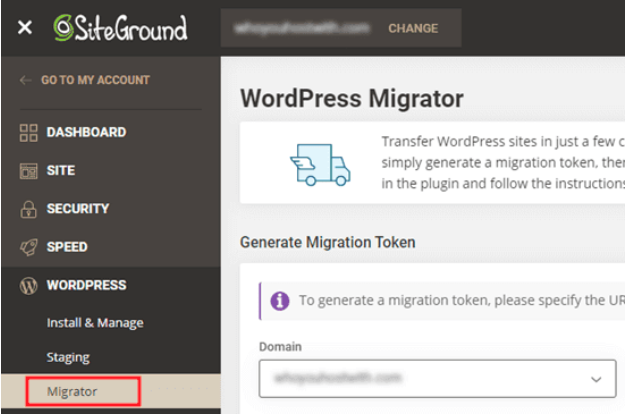Click the CHANGE site button
This screenshot has height=419, width=631.
(x=413, y=28)
